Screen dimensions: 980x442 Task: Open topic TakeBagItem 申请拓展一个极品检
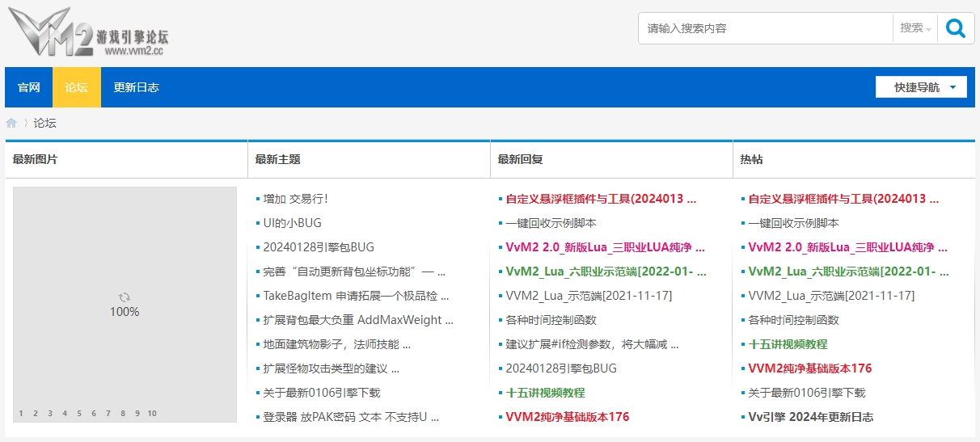point(356,296)
